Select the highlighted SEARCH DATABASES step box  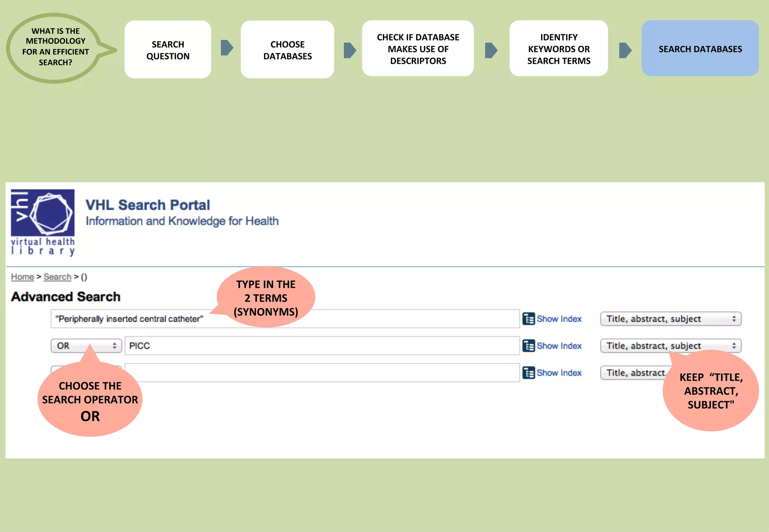[x=700, y=49]
